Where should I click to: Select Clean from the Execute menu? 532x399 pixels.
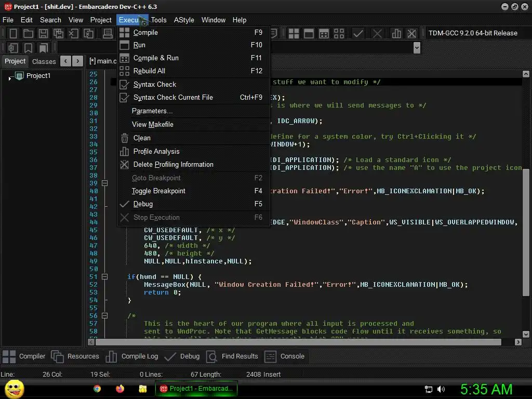click(x=193, y=138)
